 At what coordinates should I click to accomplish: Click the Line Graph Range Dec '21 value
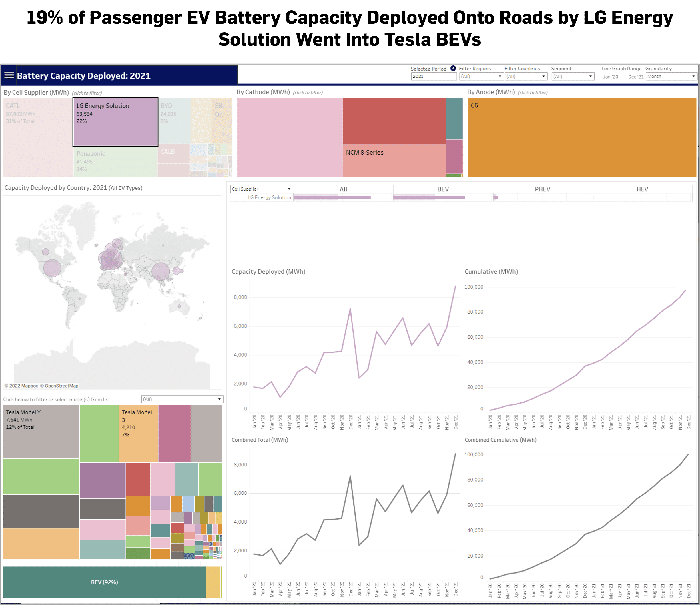click(x=636, y=77)
